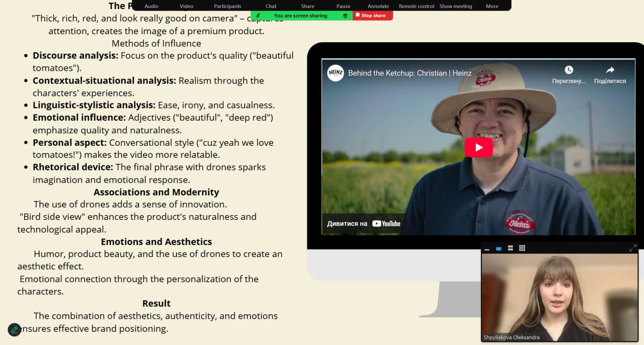Switch thumbnail panel to stacked strip view

510,248
